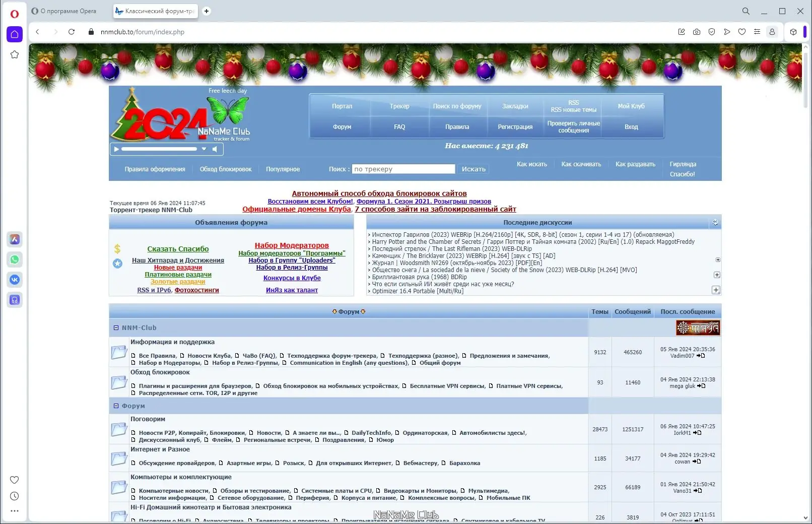Open Автономный способ обхода блокировок сайтов link
Image resolution: width=812 pixels, height=524 pixels.
click(x=379, y=193)
